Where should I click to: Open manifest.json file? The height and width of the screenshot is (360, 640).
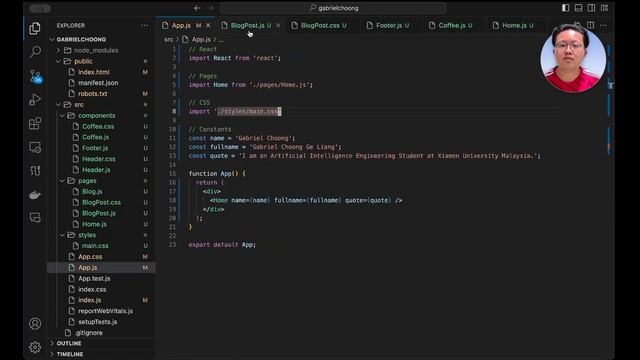(98, 83)
